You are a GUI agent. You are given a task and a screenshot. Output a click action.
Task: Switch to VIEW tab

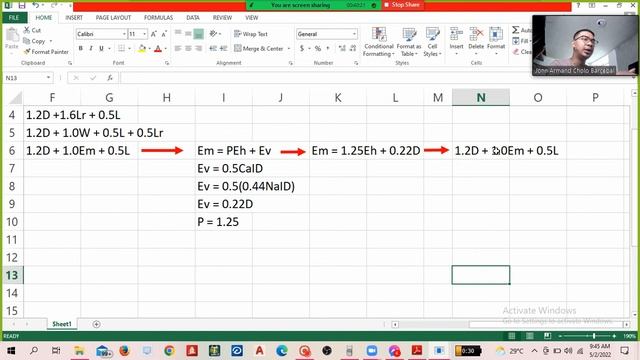251,18
